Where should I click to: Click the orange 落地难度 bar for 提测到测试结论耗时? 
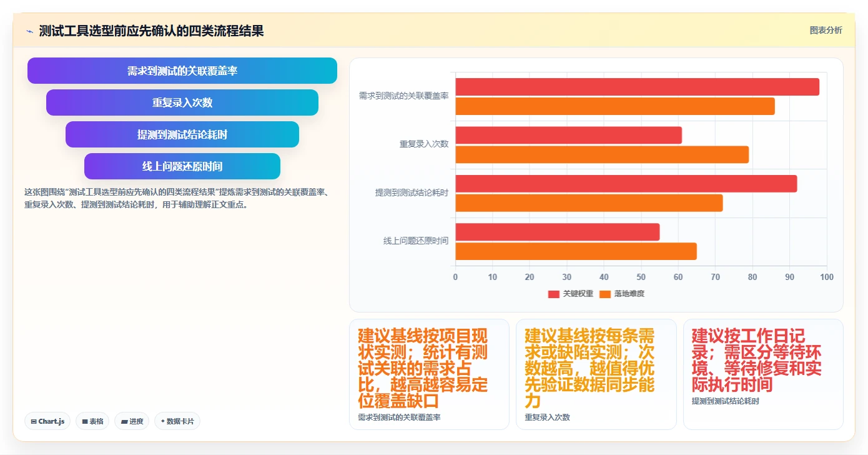pos(589,203)
